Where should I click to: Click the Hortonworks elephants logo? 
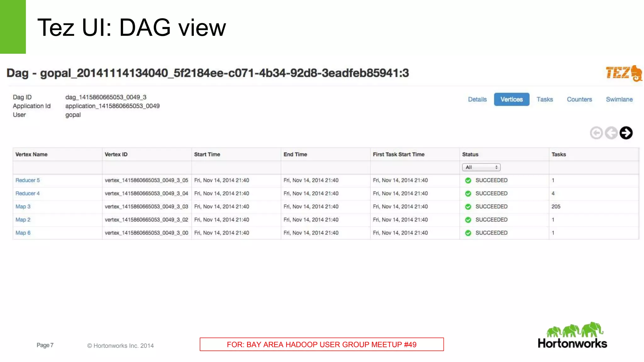click(x=573, y=335)
